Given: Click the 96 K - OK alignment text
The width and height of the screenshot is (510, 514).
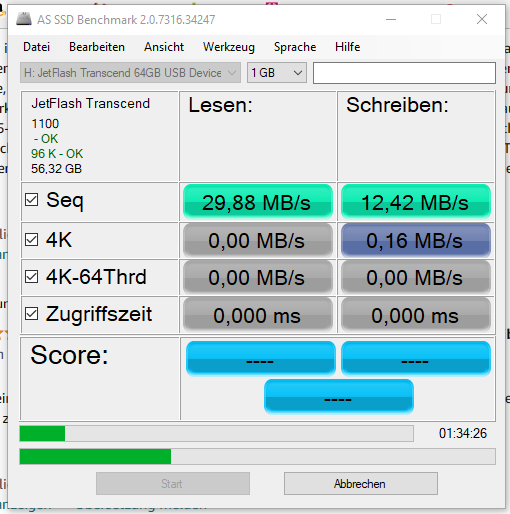Looking at the screenshot, I should [x=57, y=154].
